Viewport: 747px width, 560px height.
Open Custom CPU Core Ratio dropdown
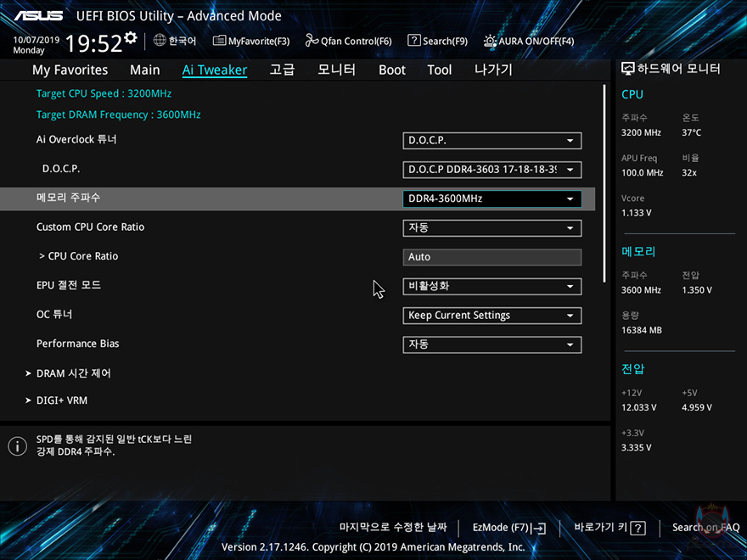pyautogui.click(x=492, y=227)
